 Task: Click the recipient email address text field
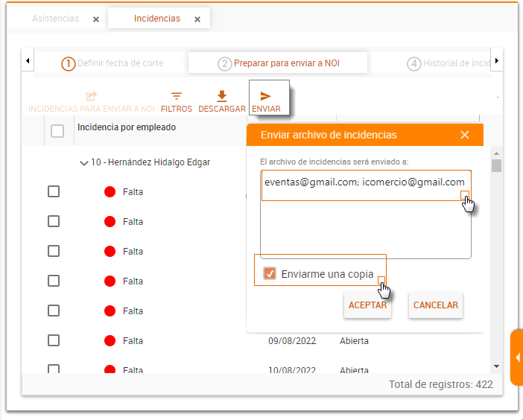tap(365, 216)
